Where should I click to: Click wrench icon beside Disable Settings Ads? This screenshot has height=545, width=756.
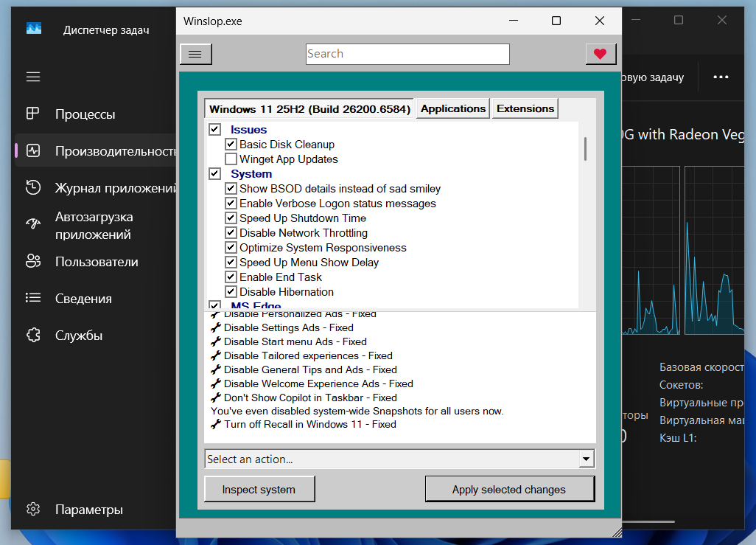[216, 327]
